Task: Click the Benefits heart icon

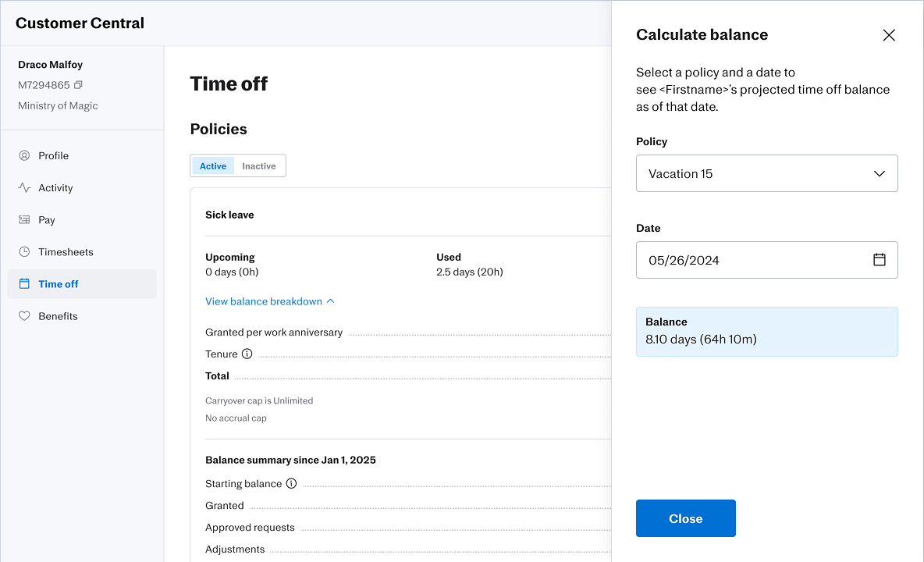Action: [24, 316]
